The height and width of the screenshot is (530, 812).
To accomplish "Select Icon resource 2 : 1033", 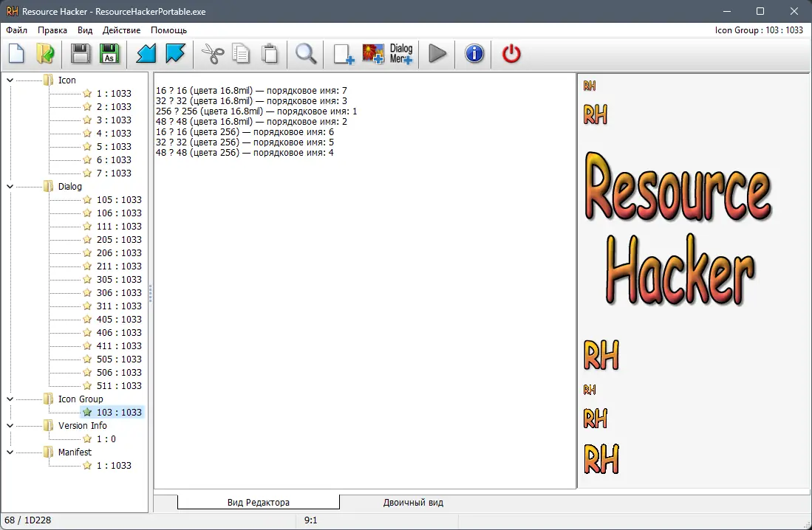I will click(x=114, y=106).
